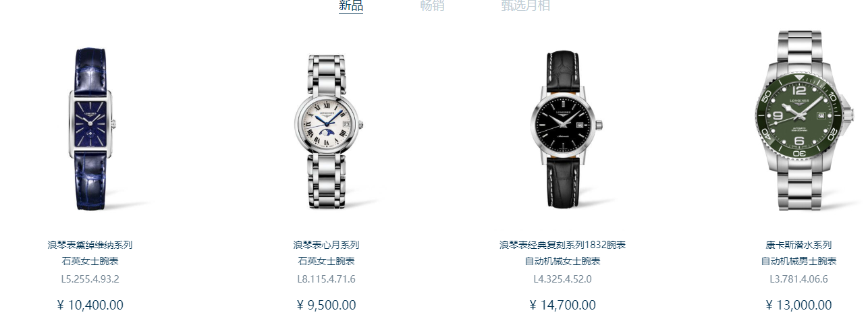Open the blue leather strap watch image

(x=92, y=128)
